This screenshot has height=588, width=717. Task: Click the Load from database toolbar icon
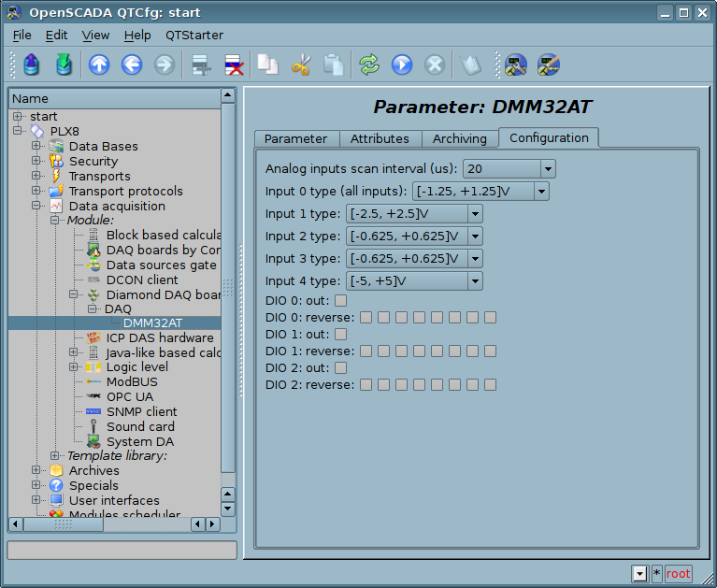click(33, 65)
